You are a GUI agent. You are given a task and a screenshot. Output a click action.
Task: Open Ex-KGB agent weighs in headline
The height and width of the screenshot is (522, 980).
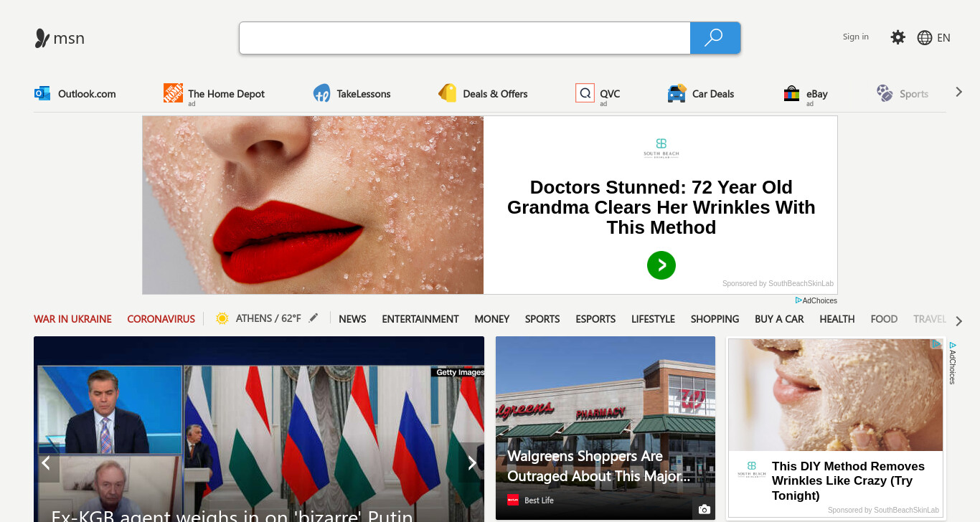coord(232,515)
